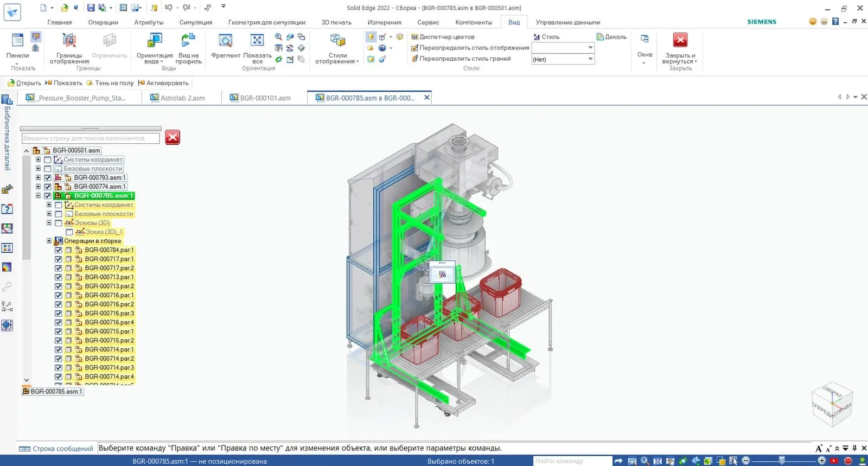Activate Вид на профиль command

[188, 49]
